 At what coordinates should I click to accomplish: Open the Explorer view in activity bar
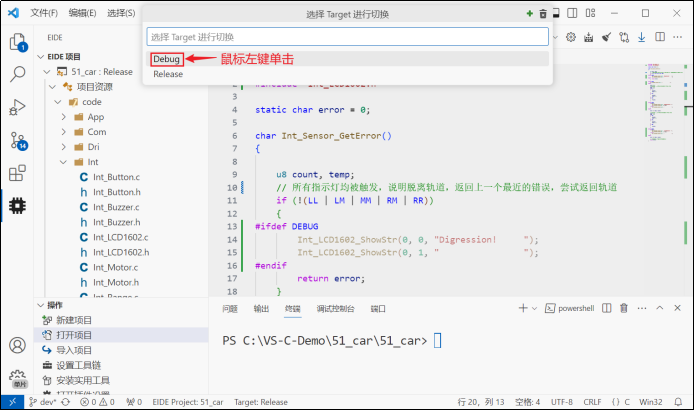point(18,42)
